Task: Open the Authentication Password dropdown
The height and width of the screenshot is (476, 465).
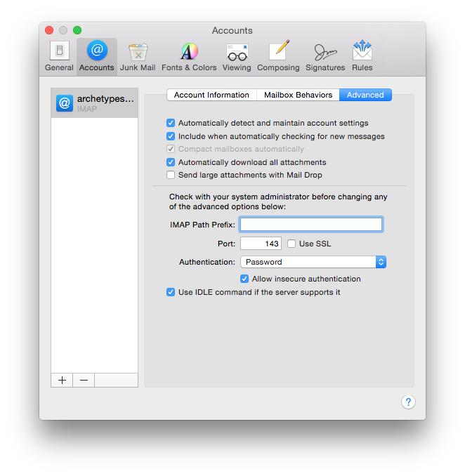Action: 313,262
